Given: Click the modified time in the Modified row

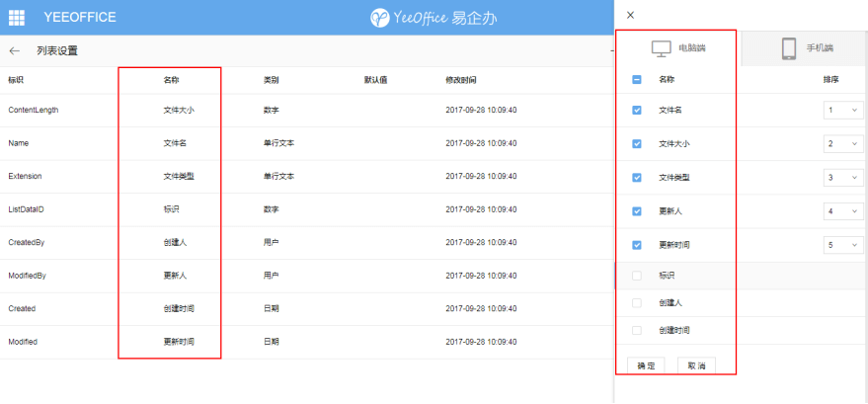Looking at the screenshot, I should (481, 342).
